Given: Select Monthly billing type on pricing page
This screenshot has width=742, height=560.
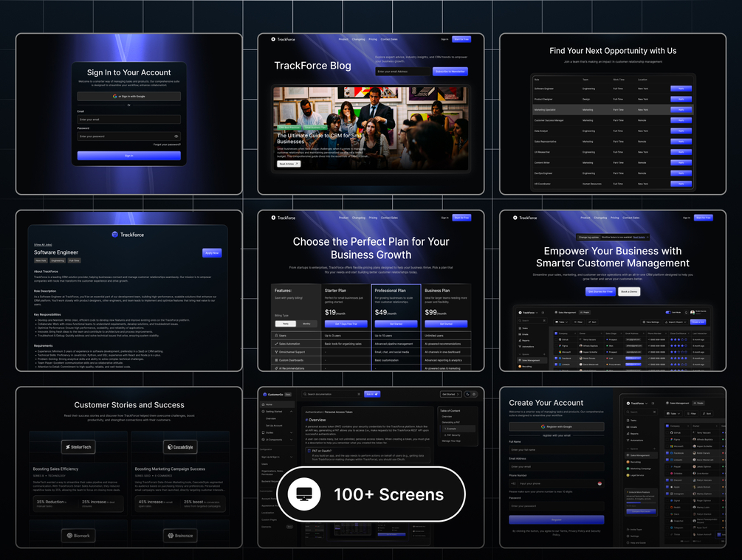Looking at the screenshot, I should (x=306, y=323).
